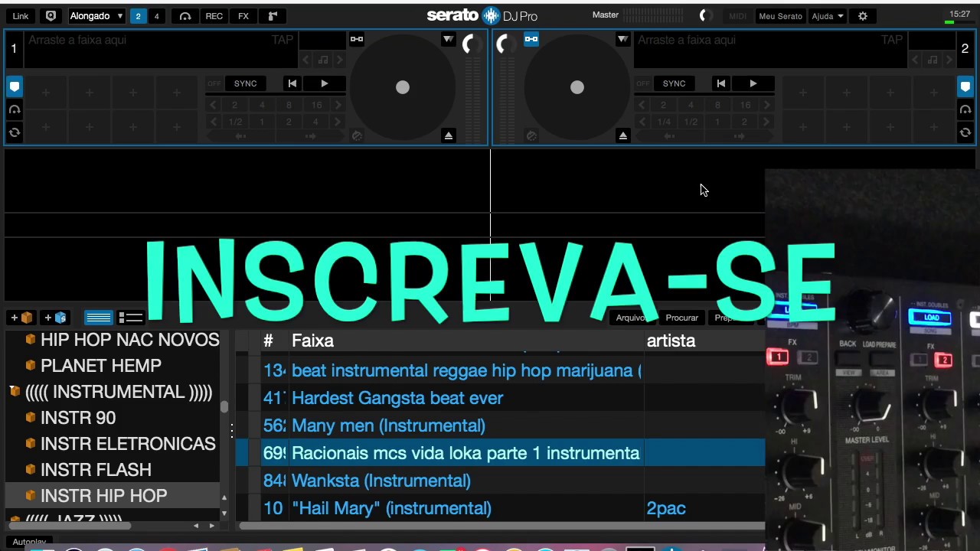Viewport: 980px width, 551px height.
Task: Click slip mode icon on deck 2
Action: (531, 135)
